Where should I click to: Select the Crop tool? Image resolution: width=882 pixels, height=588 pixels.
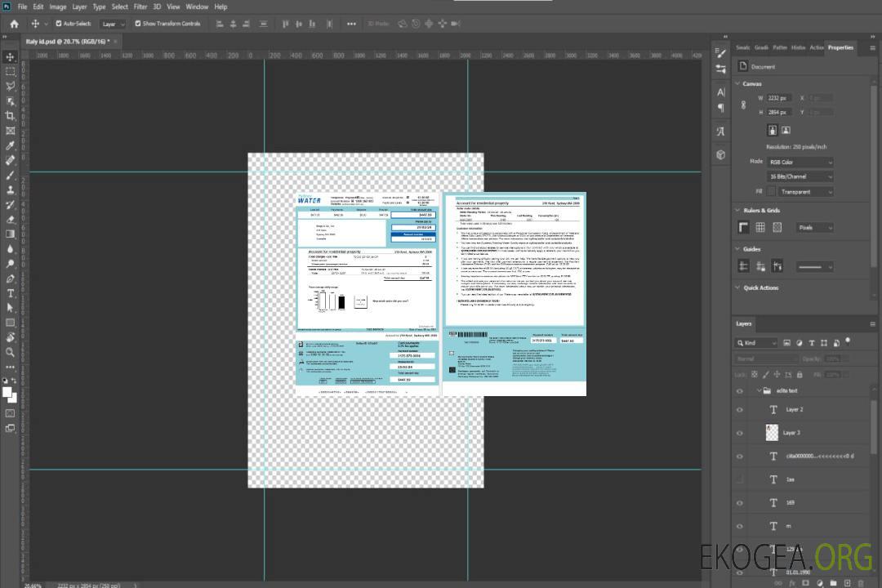tap(11, 116)
